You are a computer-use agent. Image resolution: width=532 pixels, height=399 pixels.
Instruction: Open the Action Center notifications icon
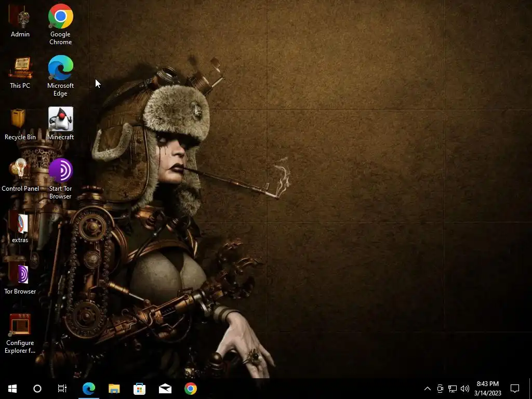click(x=515, y=389)
